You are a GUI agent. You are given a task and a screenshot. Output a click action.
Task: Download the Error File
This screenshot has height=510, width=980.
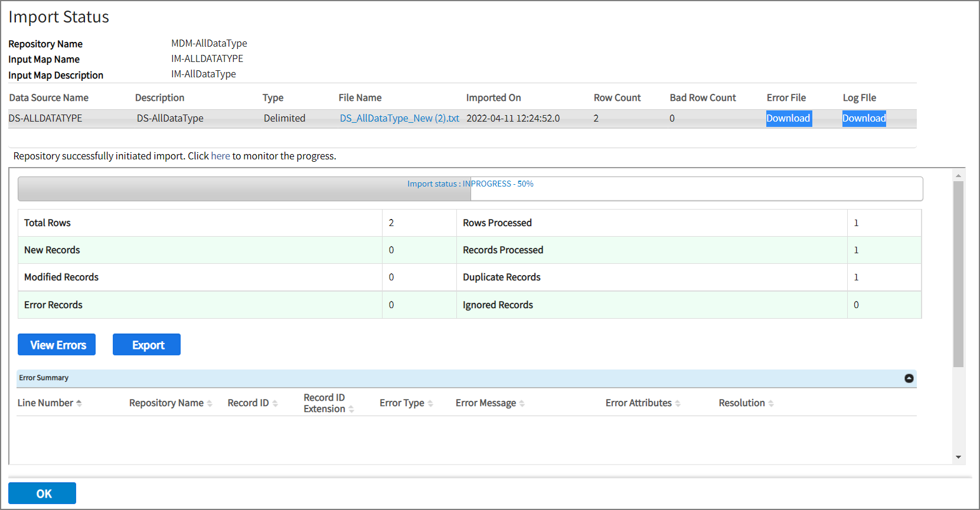tap(788, 119)
